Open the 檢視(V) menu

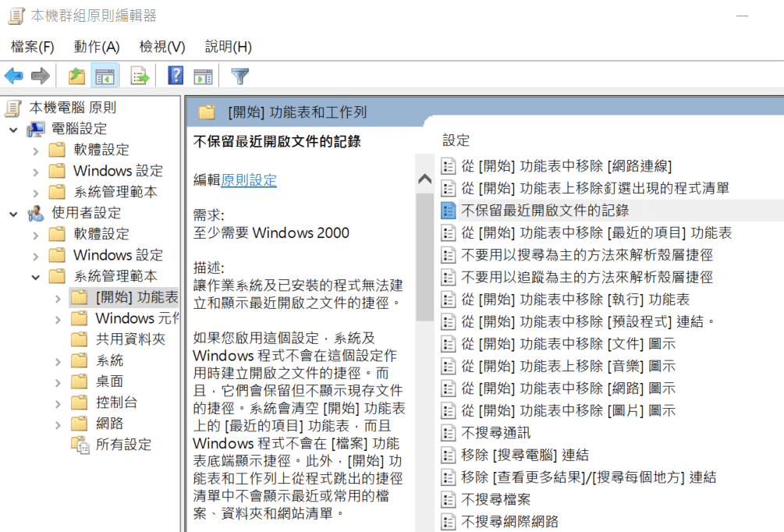[x=162, y=47]
